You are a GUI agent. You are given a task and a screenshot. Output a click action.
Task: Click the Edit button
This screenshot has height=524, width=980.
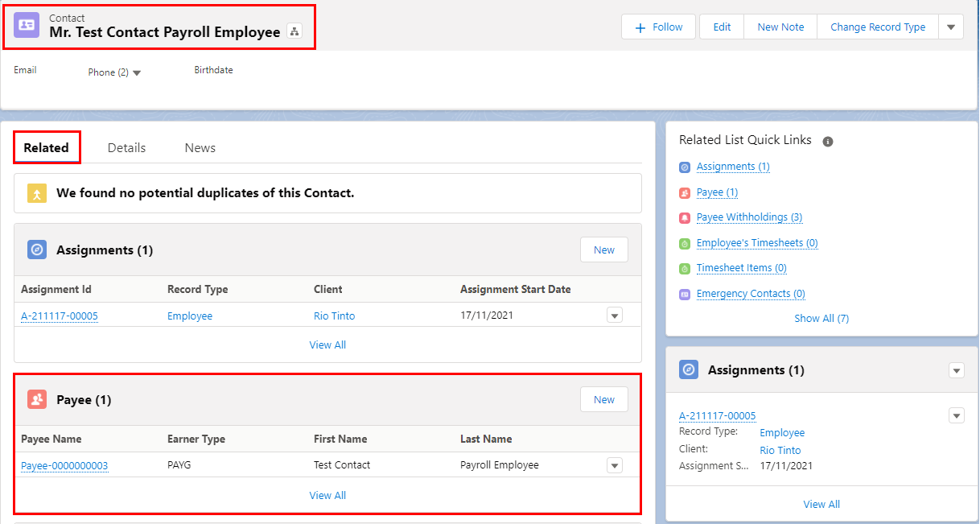click(722, 27)
